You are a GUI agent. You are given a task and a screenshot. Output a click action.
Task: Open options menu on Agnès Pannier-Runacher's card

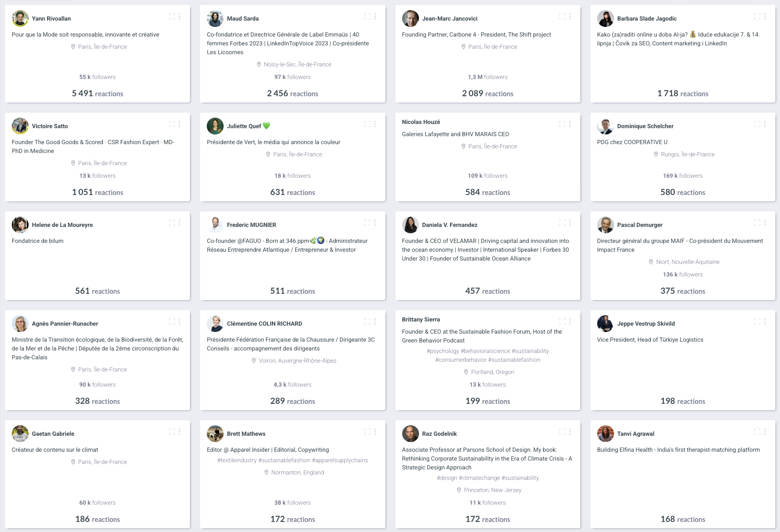[179, 321]
